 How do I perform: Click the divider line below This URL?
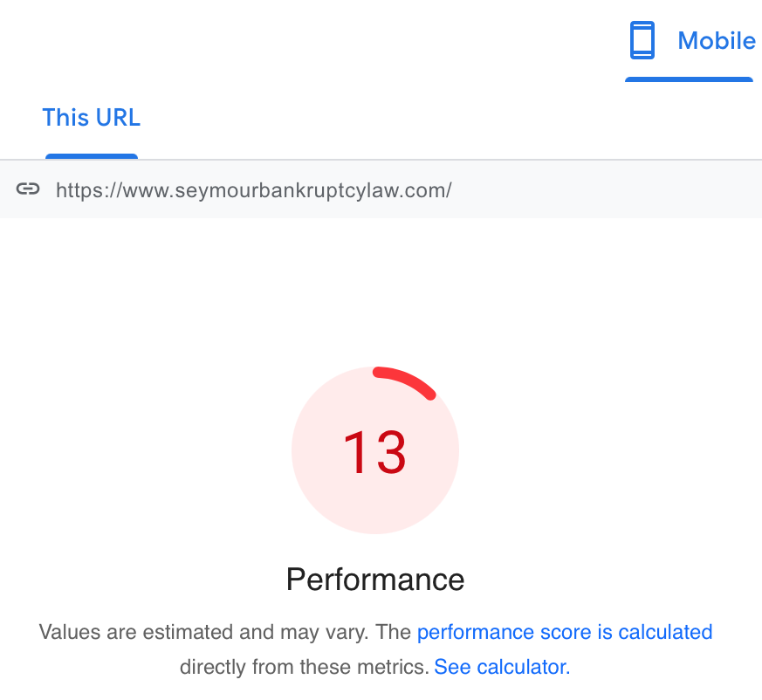point(381,160)
